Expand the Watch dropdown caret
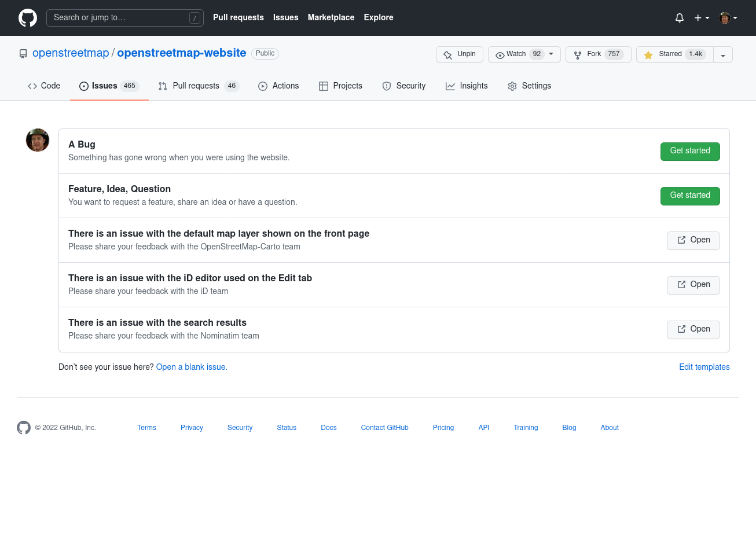Image resolution: width=756 pixels, height=544 pixels. 551,54
